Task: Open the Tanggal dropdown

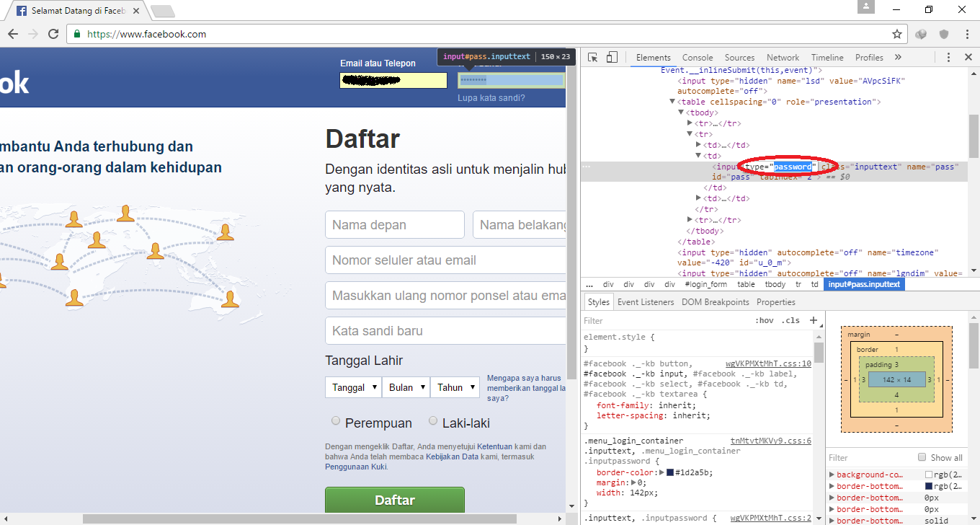Action: click(353, 387)
